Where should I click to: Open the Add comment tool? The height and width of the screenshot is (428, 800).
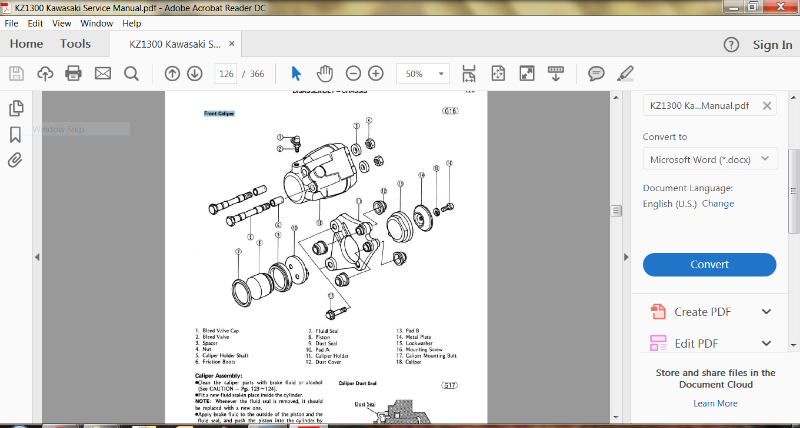coord(596,73)
